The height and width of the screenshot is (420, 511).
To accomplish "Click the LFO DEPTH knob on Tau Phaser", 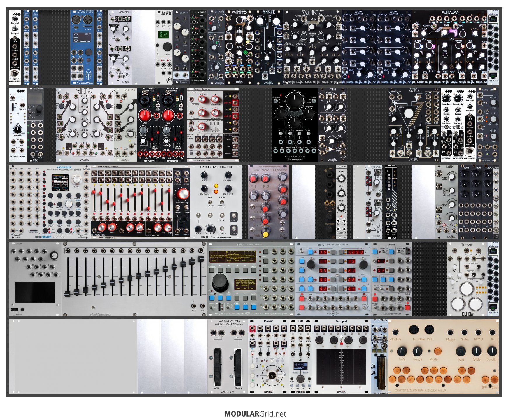I will click(x=228, y=188).
